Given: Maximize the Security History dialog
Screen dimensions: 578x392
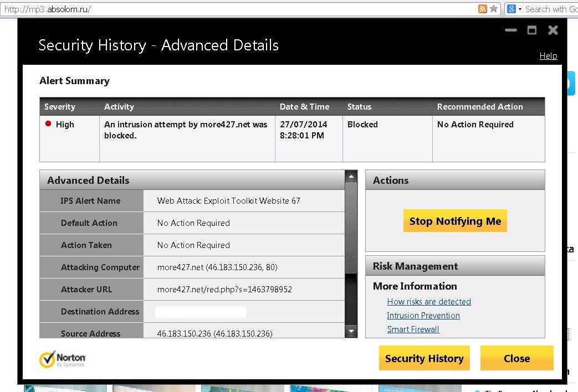Looking at the screenshot, I should tap(532, 30).
